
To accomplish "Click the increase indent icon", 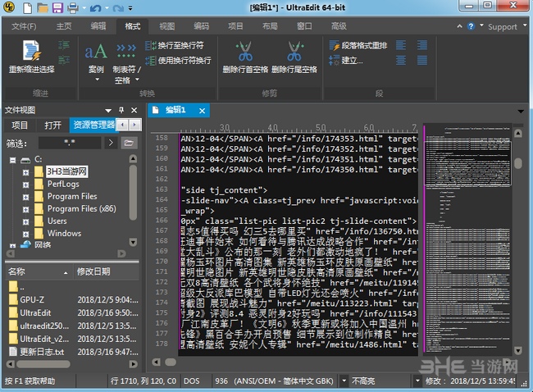I will point(64,45).
